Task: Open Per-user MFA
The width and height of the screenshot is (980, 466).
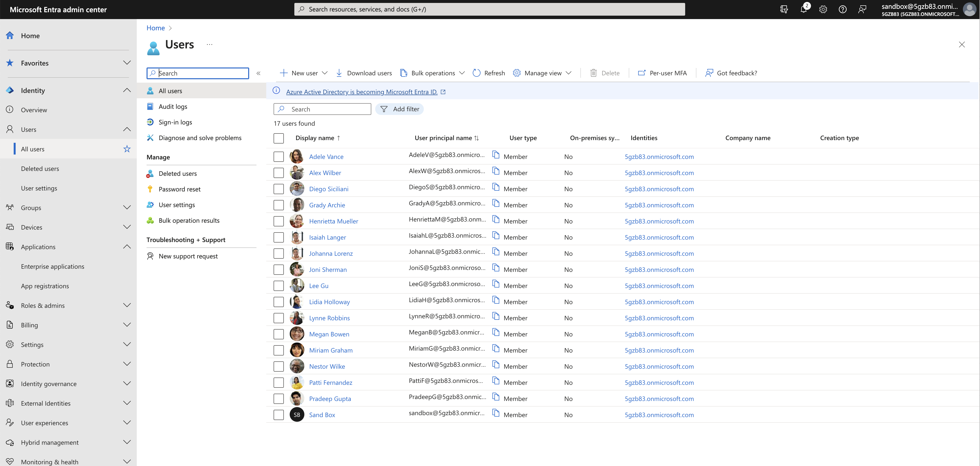Action: coord(662,73)
